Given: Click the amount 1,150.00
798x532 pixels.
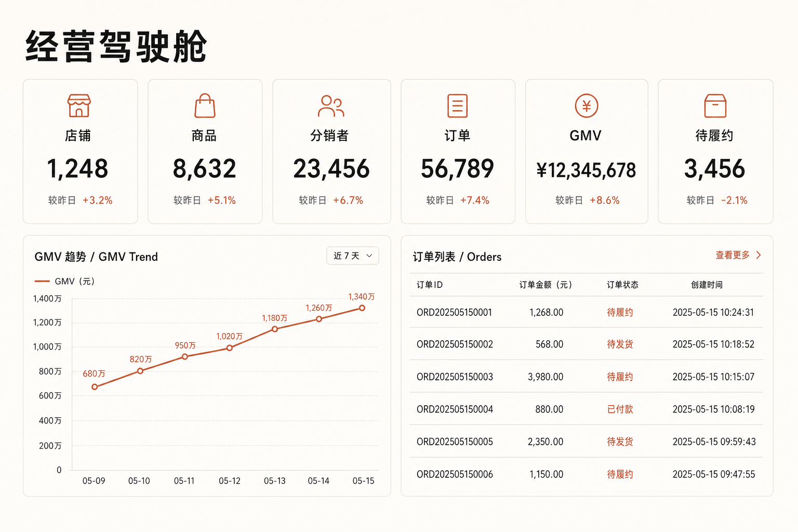Looking at the screenshot, I should tap(546, 474).
